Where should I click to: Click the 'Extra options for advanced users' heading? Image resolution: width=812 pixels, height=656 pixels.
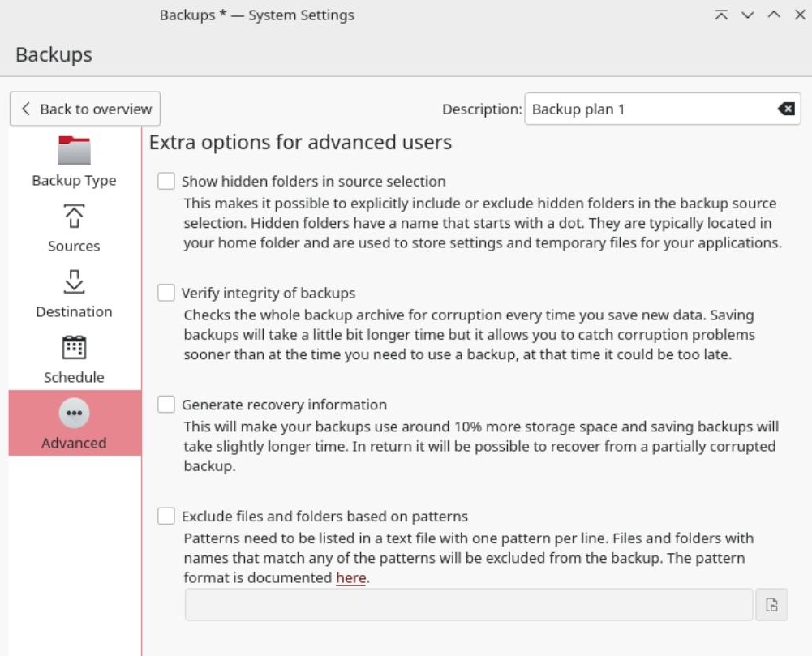tap(300, 143)
